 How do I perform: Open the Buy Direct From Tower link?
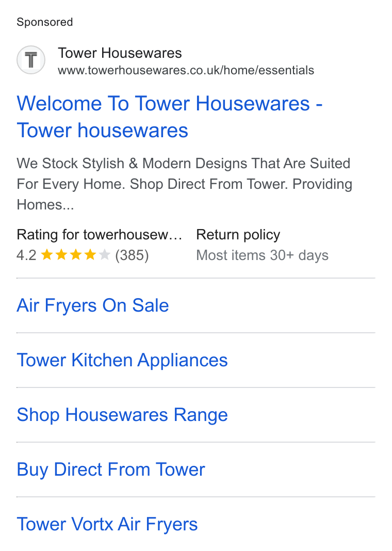(111, 469)
